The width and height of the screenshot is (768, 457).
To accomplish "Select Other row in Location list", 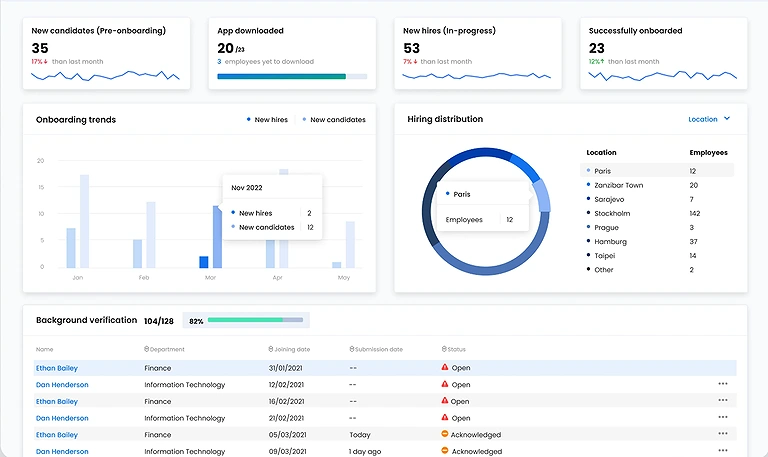I will tap(657, 269).
